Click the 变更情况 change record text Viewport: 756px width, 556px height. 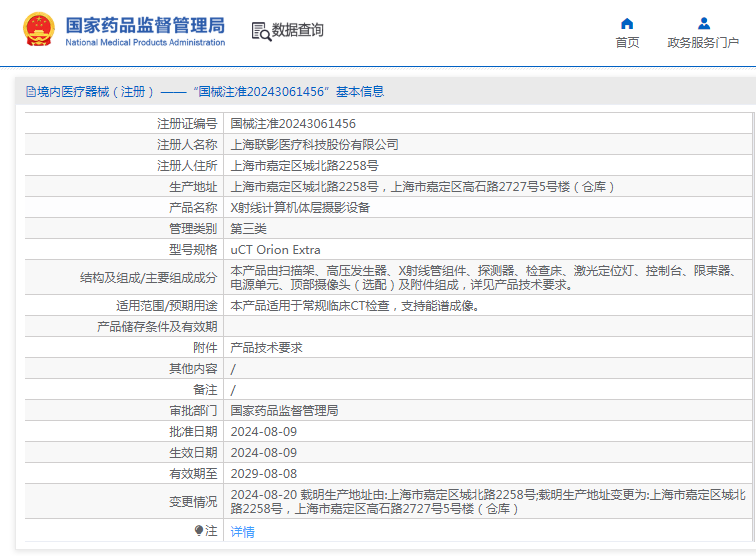click(488, 502)
